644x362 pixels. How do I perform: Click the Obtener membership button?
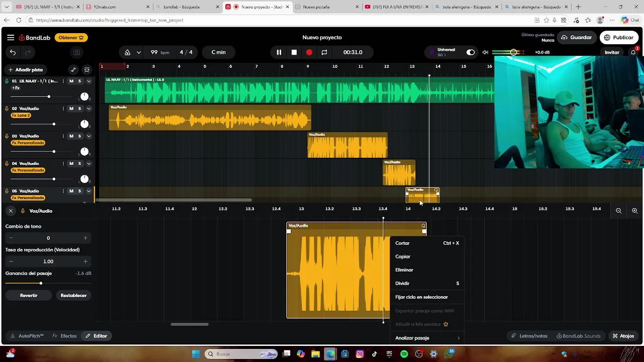[71, 38]
